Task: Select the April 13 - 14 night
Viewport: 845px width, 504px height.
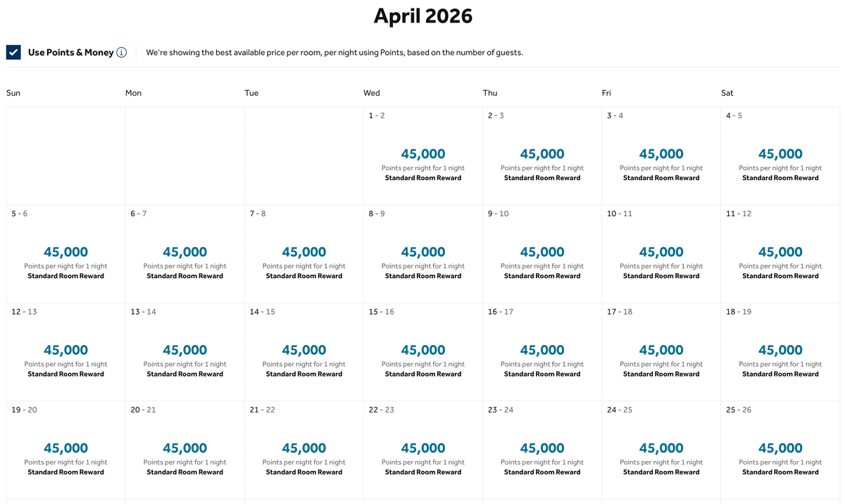Action: click(184, 352)
